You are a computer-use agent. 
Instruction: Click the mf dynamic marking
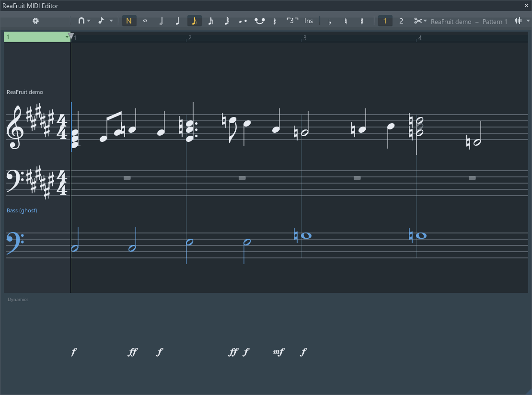tap(278, 352)
